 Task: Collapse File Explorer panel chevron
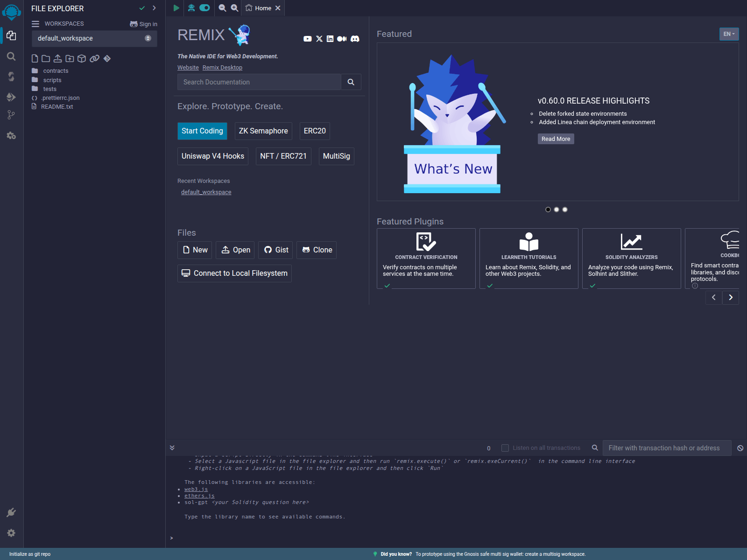(x=154, y=8)
